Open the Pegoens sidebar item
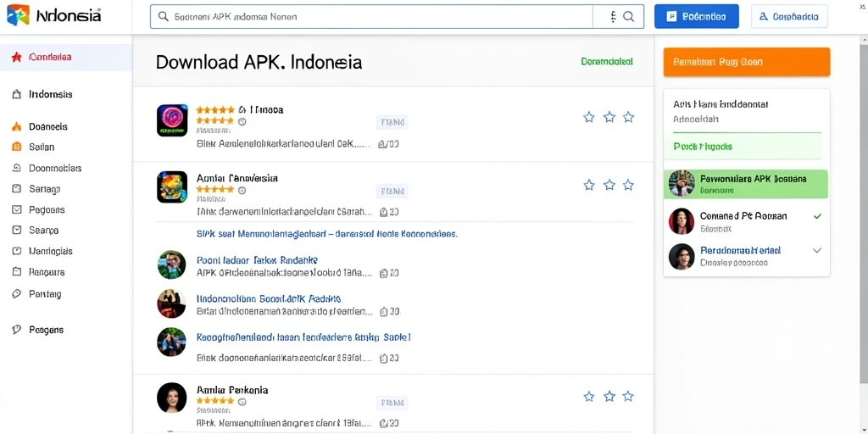 tap(47, 210)
